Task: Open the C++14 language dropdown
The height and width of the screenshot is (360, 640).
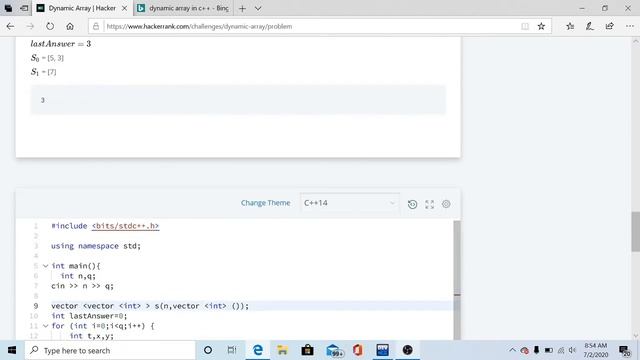Action: point(350,203)
